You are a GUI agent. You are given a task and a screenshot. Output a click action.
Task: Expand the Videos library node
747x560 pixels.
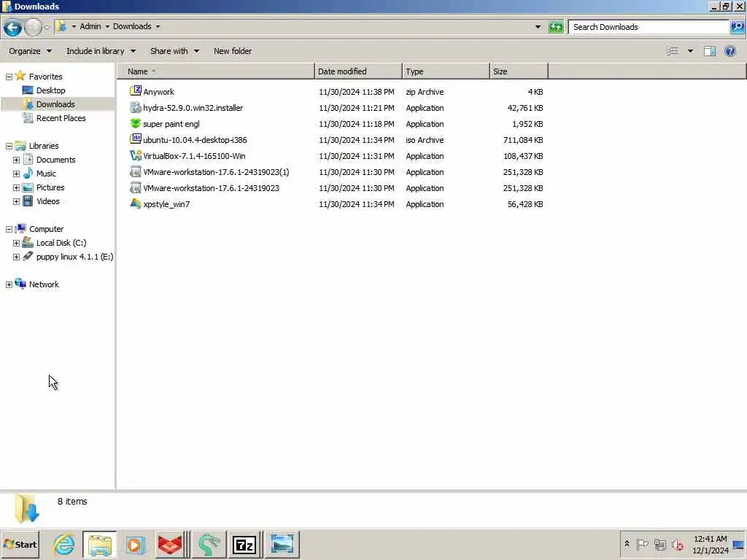16,201
